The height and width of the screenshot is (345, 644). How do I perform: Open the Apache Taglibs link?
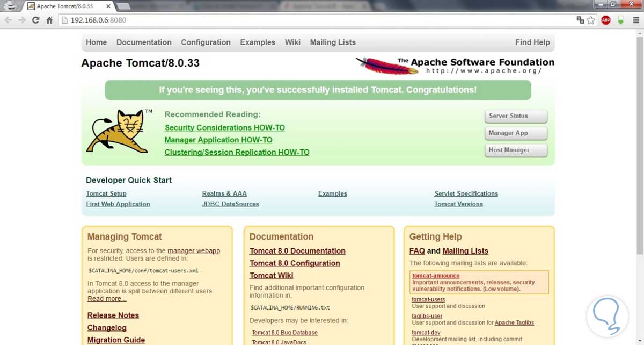coord(514,322)
